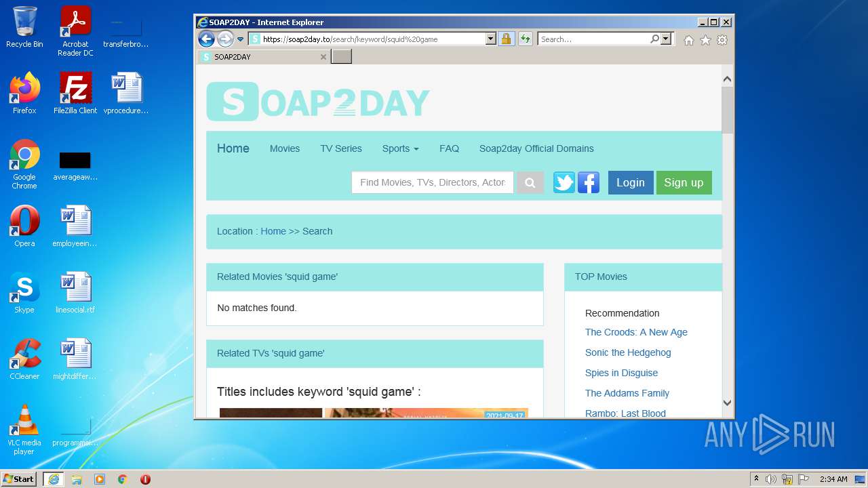Select the Acrobat Reader DC desktop icon
The height and width of the screenshot is (488, 868).
pyautogui.click(x=75, y=31)
